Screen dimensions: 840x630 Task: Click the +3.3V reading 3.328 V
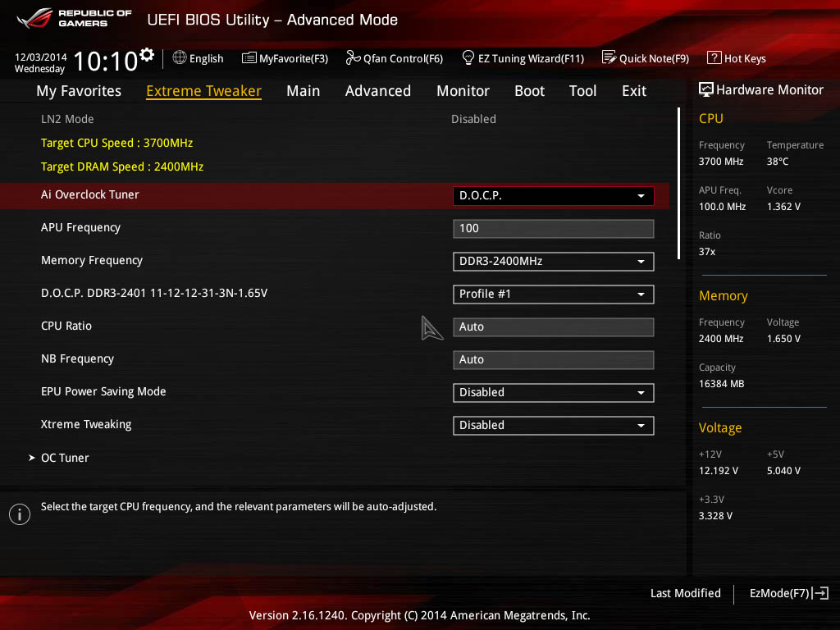point(715,515)
